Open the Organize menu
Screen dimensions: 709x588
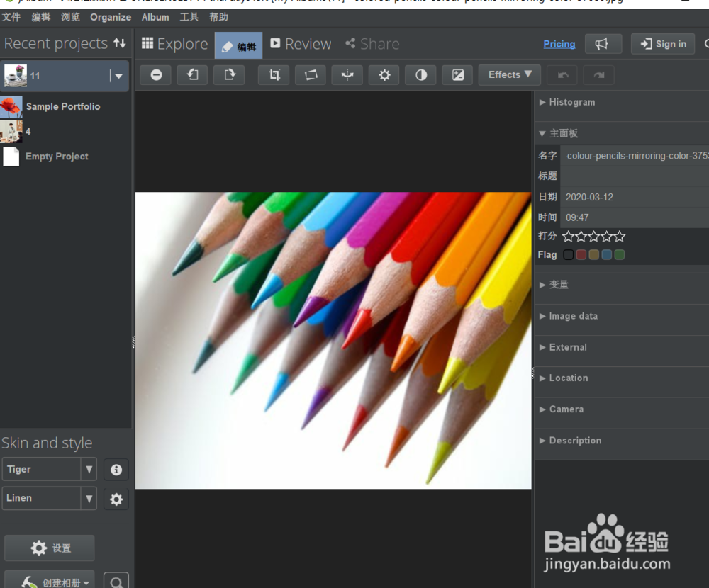click(x=111, y=17)
